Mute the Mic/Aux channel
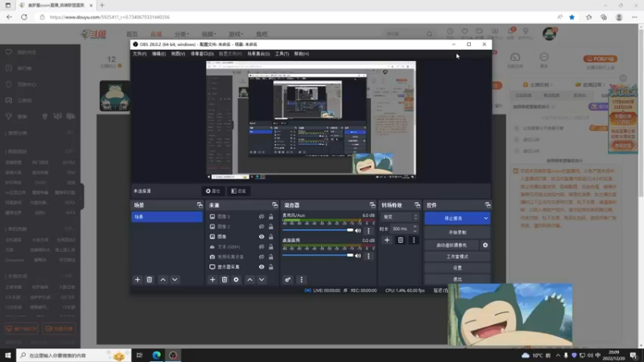Screen dimensions: 644x362 point(357,231)
